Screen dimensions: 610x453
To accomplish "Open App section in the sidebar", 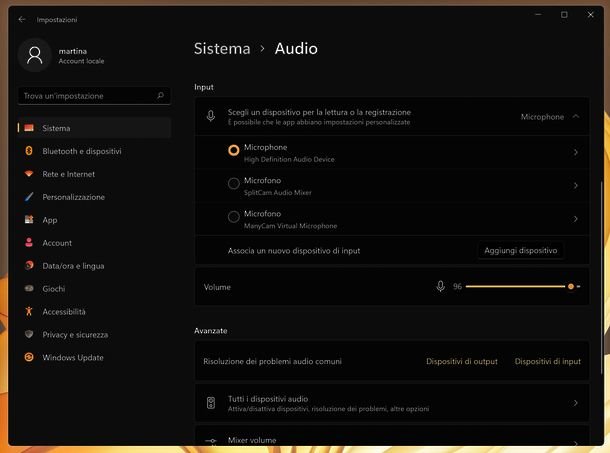I will 94,220.
